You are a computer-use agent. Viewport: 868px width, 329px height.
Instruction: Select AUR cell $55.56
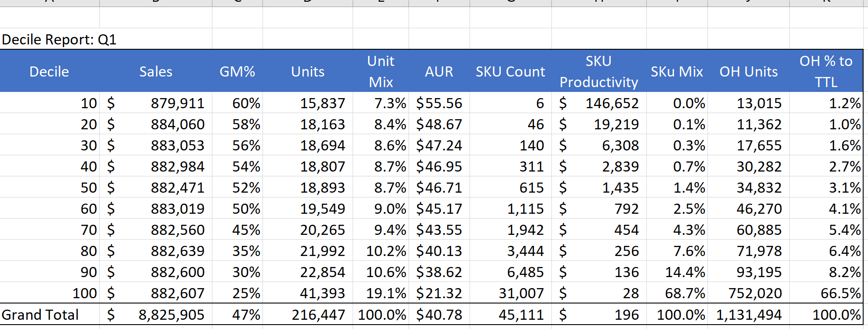coord(439,103)
